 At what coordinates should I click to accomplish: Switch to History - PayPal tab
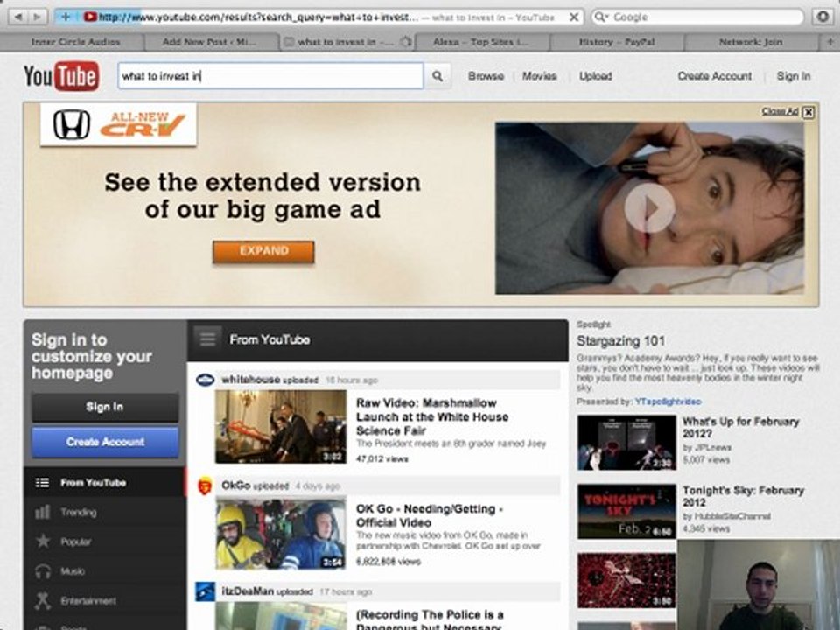[617, 42]
